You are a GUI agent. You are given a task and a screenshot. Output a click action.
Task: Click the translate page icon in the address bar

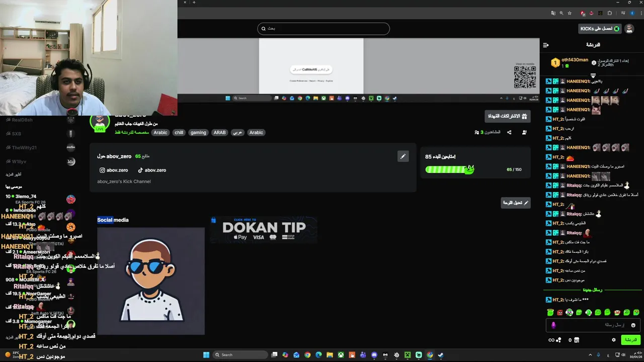(553, 13)
